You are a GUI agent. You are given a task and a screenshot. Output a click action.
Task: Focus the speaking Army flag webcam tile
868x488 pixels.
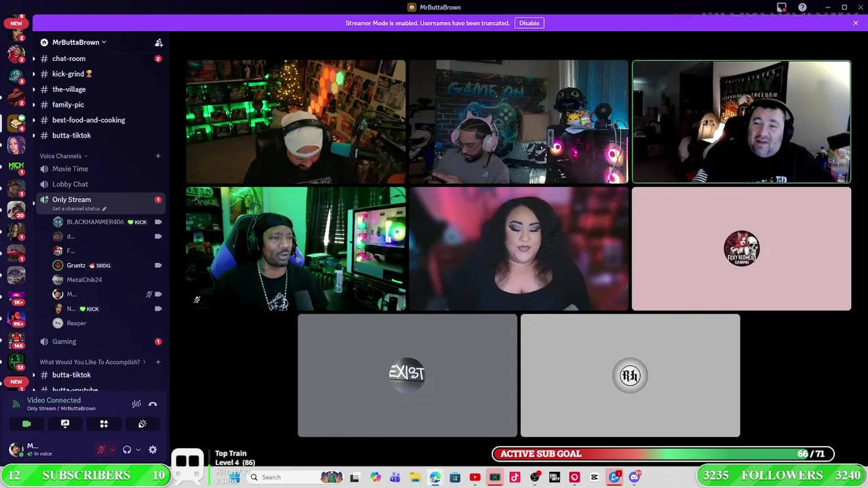click(x=741, y=122)
